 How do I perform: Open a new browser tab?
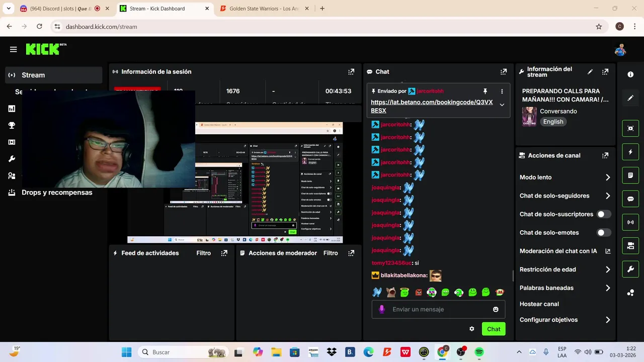(x=322, y=9)
